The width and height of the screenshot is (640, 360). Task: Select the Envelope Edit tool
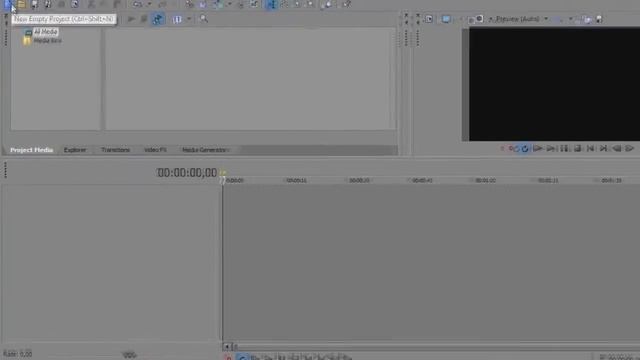[284, 4]
